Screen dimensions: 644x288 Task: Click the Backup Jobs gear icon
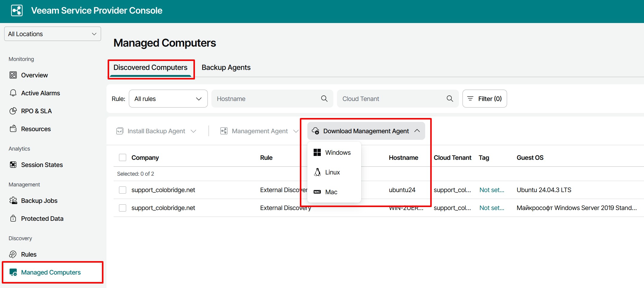coord(13,200)
